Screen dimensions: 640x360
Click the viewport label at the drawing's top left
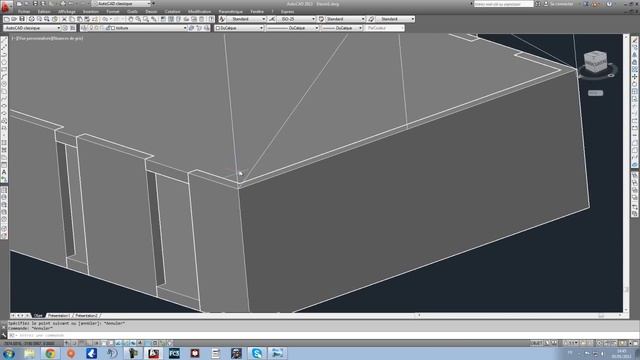pyautogui.click(x=47, y=38)
